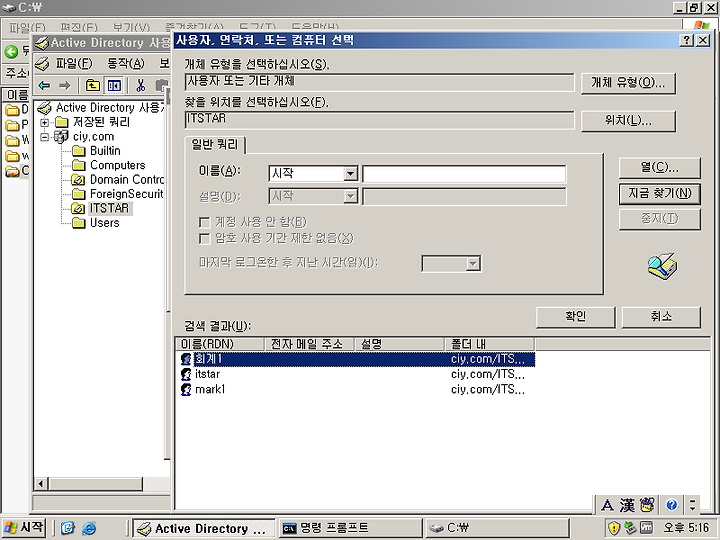Click the back arrow in Active Directory toolbar
This screenshot has height=540, width=720.
45,85
